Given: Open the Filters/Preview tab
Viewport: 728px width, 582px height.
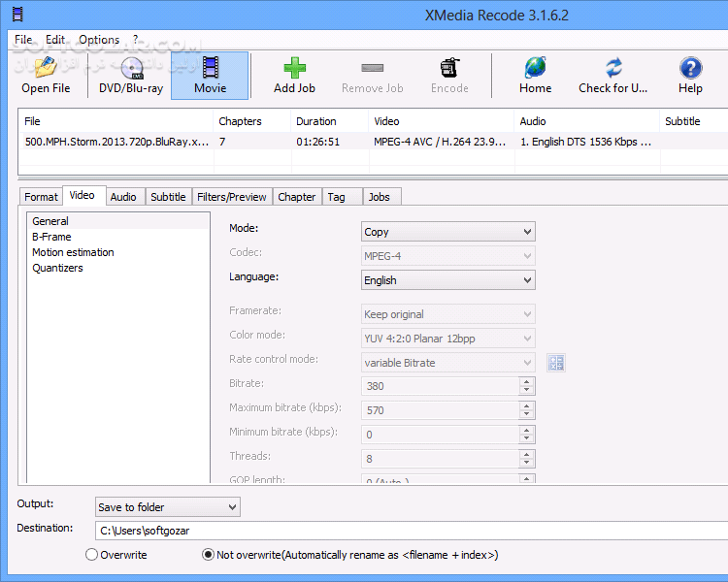Looking at the screenshot, I should click(x=232, y=197).
